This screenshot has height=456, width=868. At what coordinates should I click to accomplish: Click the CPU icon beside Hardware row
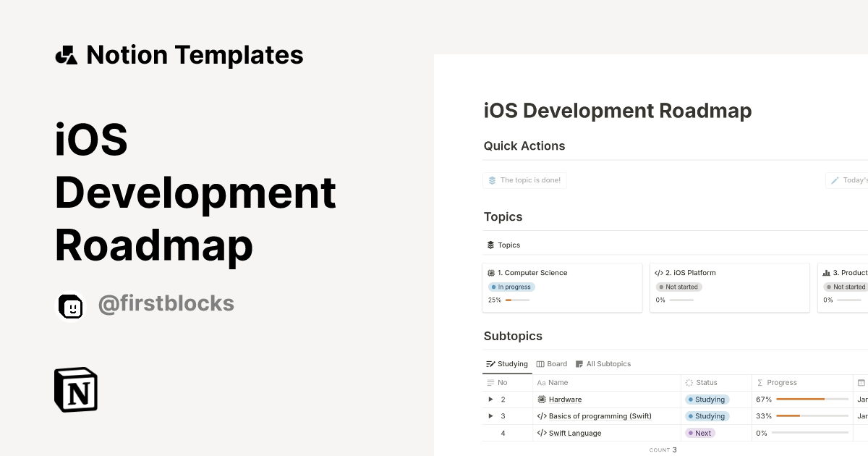pos(541,399)
